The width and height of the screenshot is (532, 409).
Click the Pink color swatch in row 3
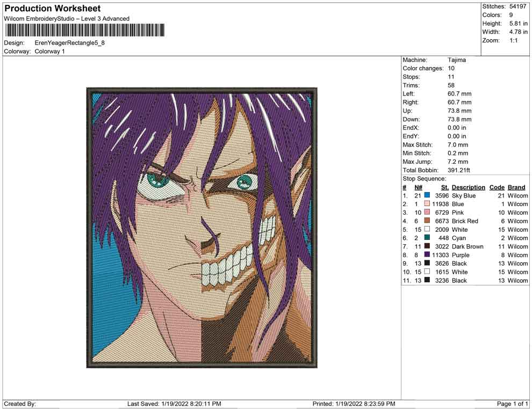(x=427, y=212)
